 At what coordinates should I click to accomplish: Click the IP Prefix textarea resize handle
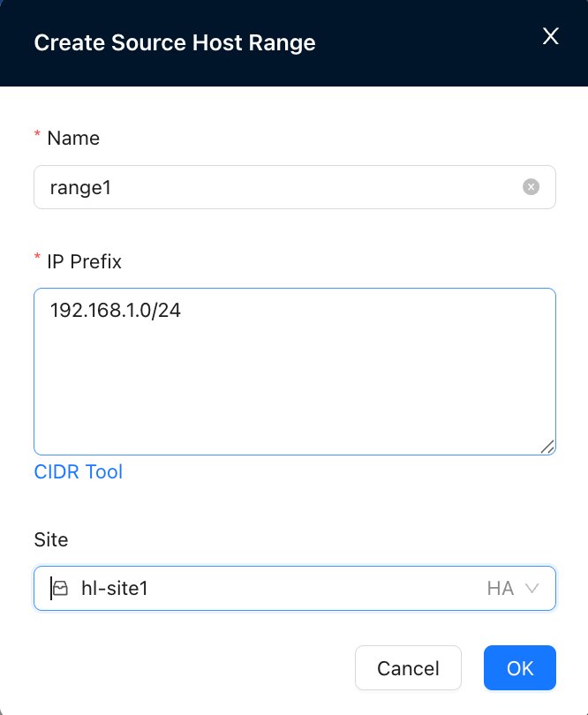pos(547,447)
